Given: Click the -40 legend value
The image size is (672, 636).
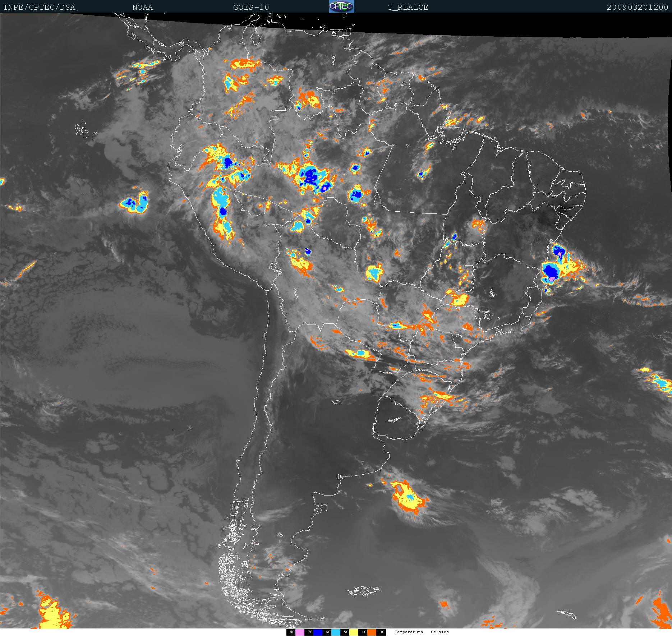Looking at the screenshot, I should 363,632.
